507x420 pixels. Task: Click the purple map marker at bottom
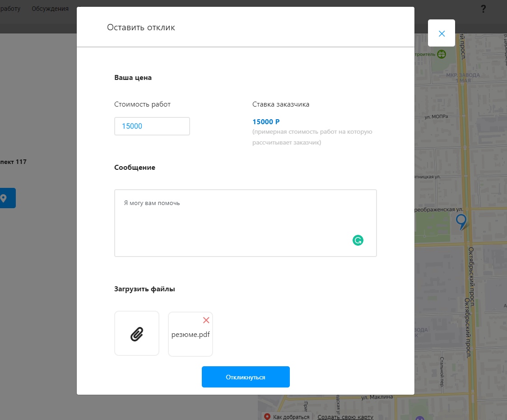pos(420,418)
